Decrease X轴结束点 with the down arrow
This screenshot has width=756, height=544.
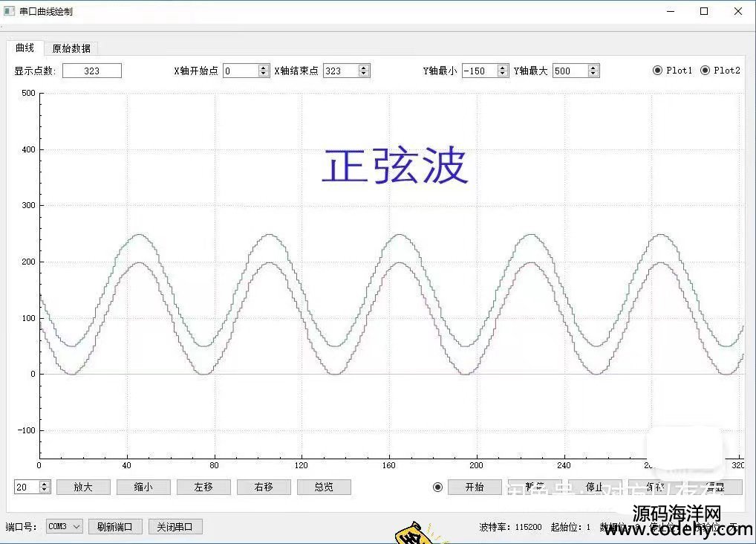(364, 74)
